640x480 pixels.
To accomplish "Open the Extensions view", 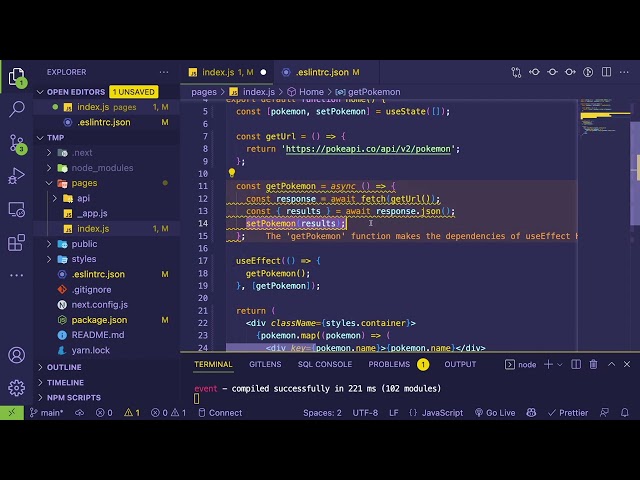I will pyautogui.click(x=16, y=242).
